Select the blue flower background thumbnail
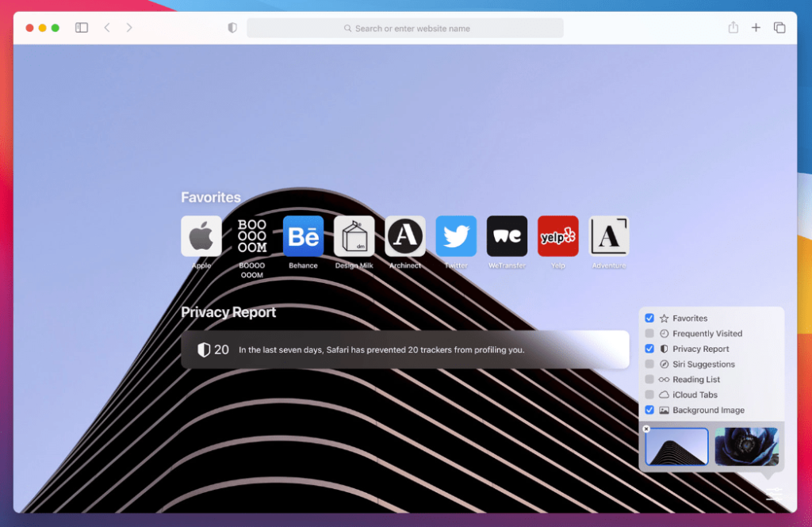Image resolution: width=812 pixels, height=527 pixels. (747, 446)
